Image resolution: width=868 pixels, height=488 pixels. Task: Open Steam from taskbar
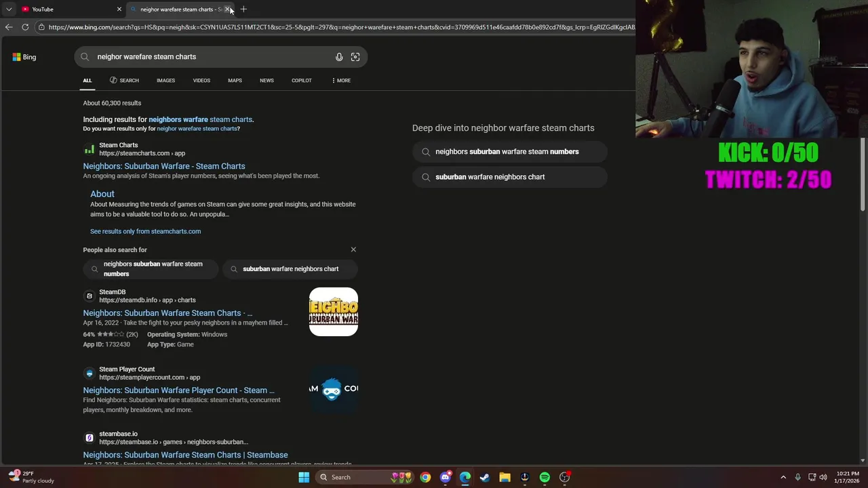pos(485,477)
